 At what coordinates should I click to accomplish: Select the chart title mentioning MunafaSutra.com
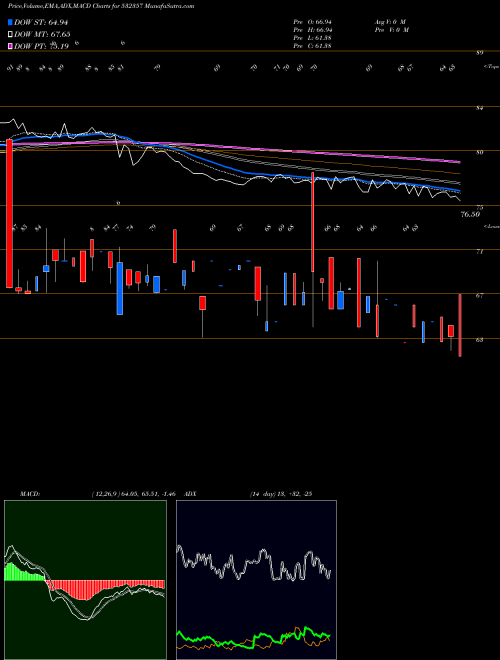101,7
